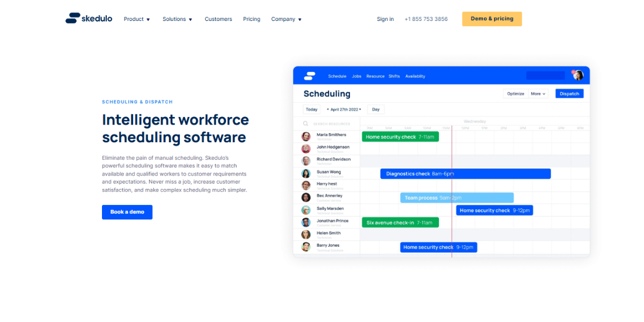Click the Skedulo logo in the header

pos(89,19)
